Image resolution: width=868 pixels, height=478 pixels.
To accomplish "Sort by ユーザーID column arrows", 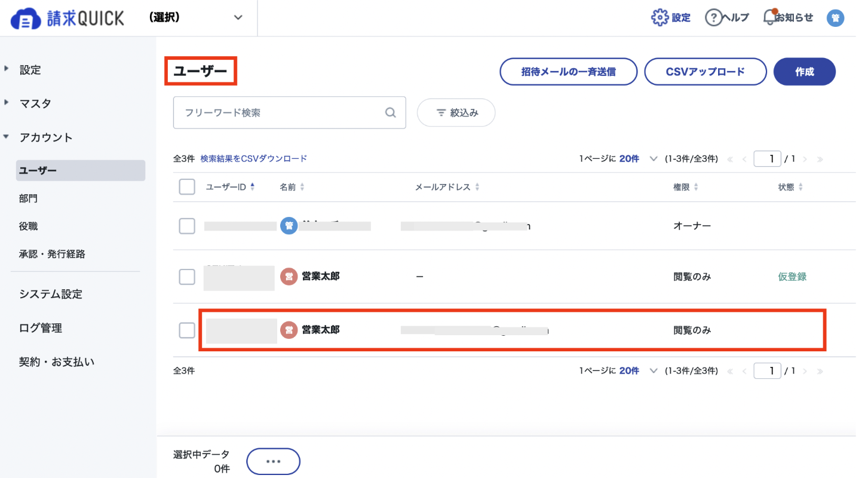I will [x=252, y=187].
